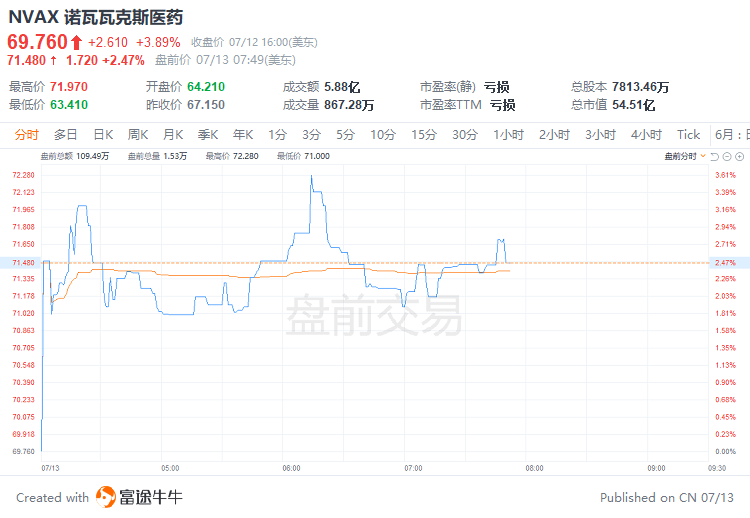The width and height of the screenshot is (750, 518).
Task: Click the red up-arrow beside 69.760
Action: (x=77, y=43)
